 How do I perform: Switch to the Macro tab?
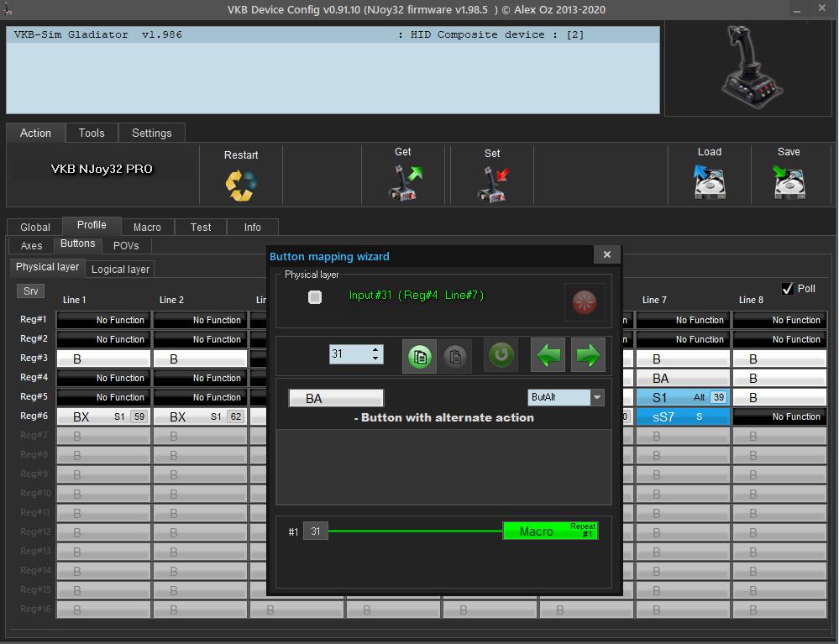click(147, 228)
